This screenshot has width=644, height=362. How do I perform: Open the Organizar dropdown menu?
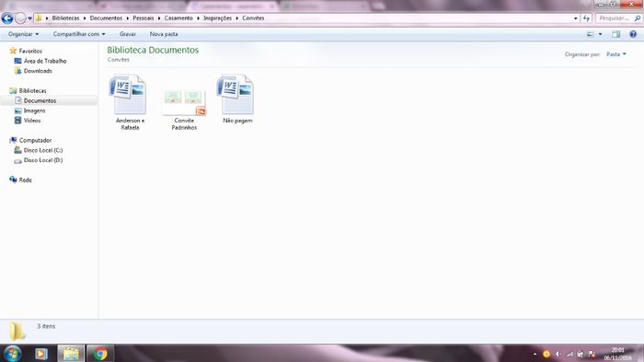click(23, 34)
